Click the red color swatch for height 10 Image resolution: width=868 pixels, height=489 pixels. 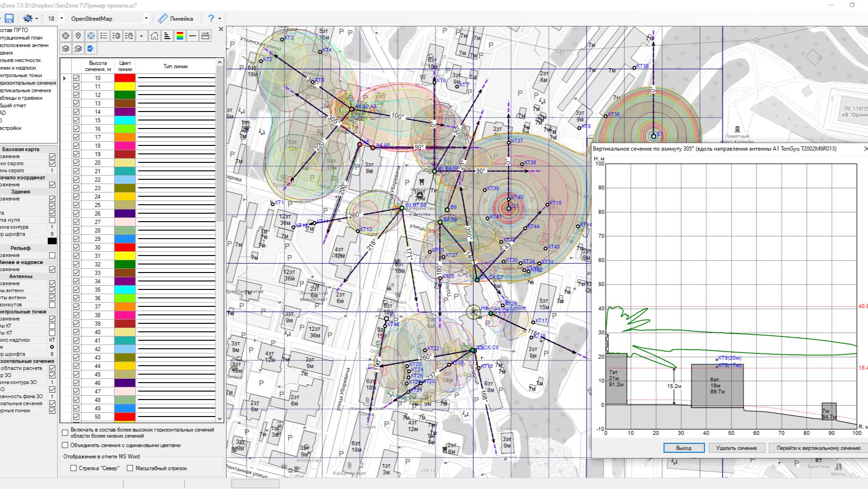tap(125, 78)
